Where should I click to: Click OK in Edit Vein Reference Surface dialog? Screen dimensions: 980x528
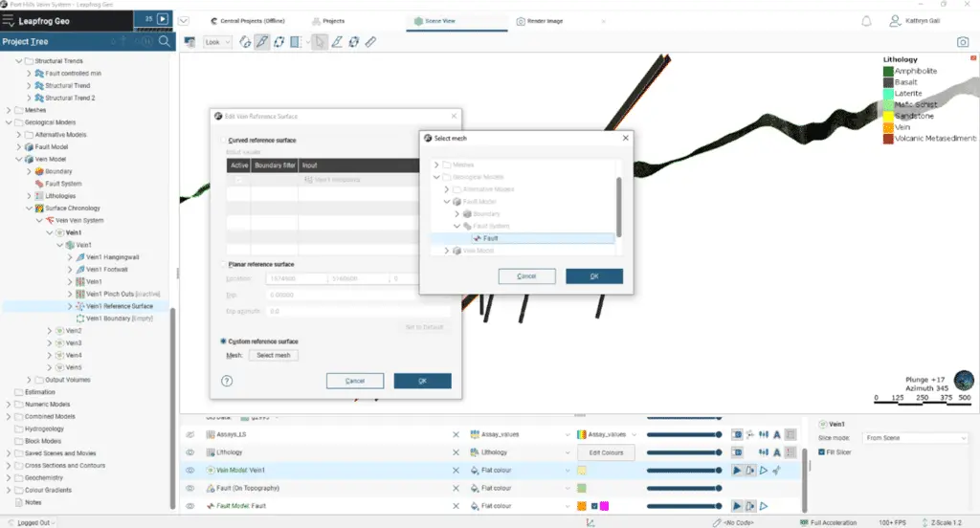[422, 381]
